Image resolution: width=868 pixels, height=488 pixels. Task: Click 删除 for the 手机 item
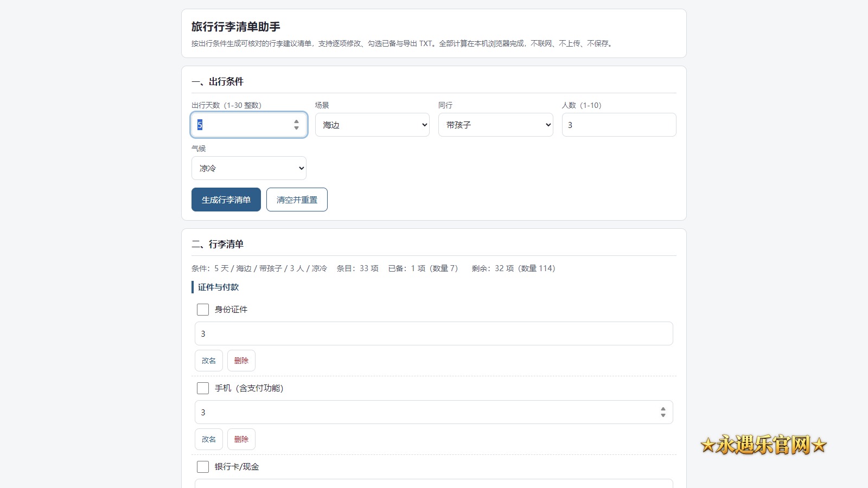point(241,439)
